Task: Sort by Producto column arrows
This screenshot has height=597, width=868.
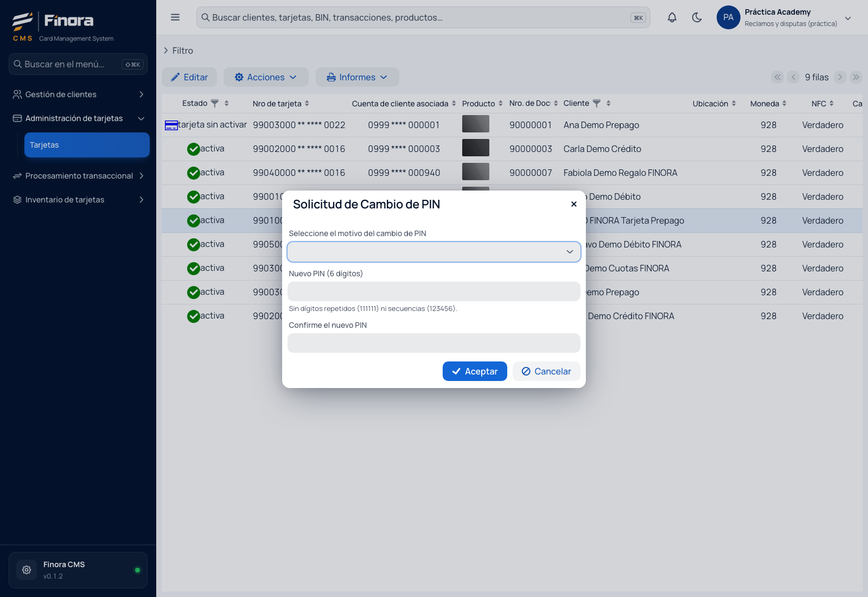Action: (x=501, y=103)
